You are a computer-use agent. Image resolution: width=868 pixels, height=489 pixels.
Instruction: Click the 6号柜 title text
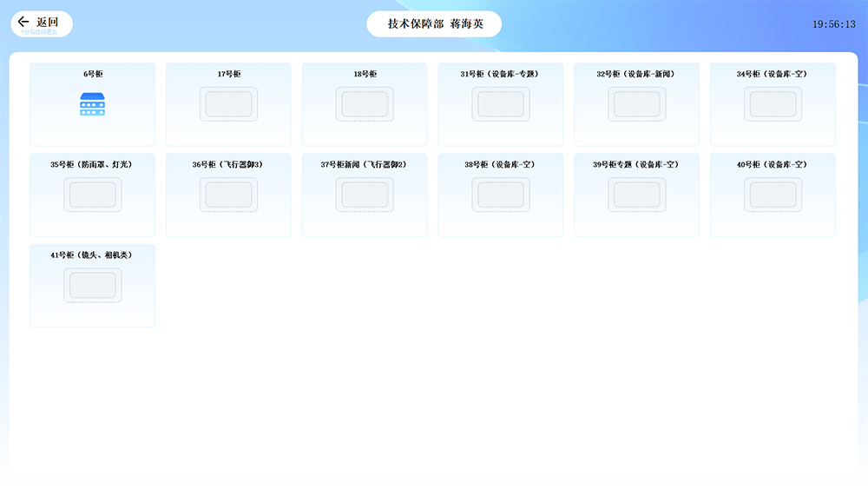[93, 75]
